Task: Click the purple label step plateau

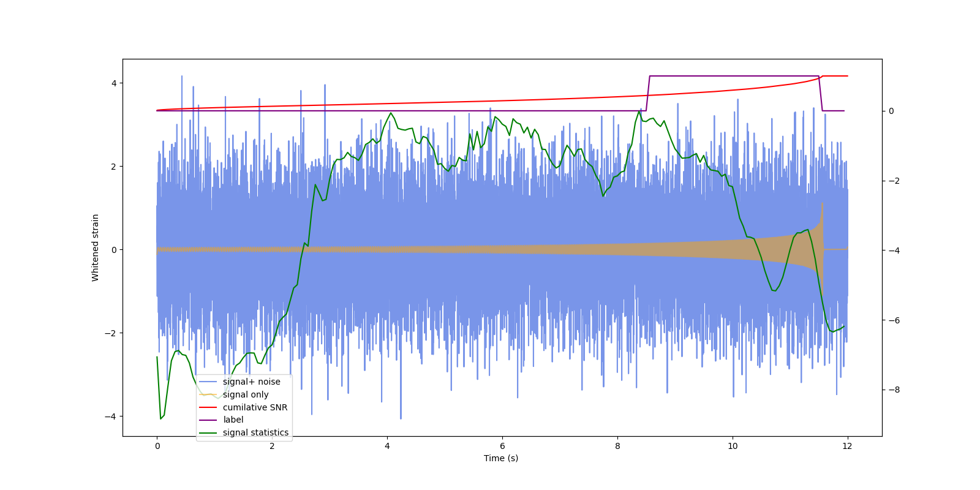Action: [x=734, y=76]
